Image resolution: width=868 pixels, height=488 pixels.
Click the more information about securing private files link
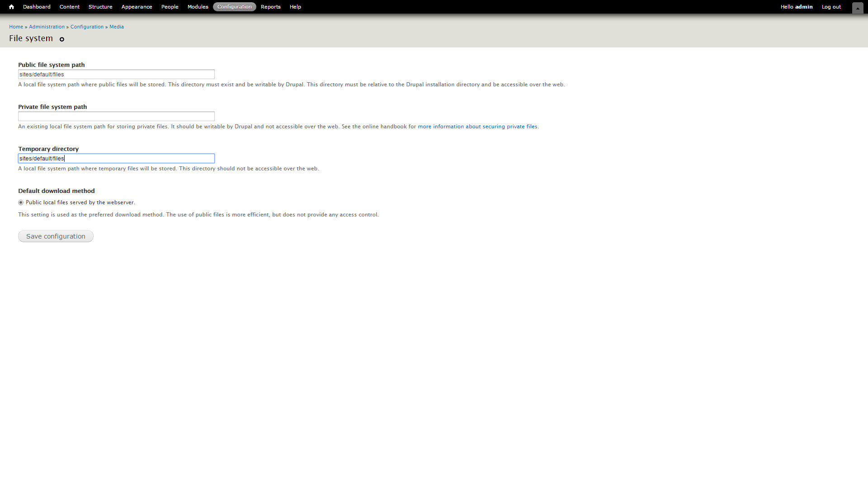click(477, 126)
